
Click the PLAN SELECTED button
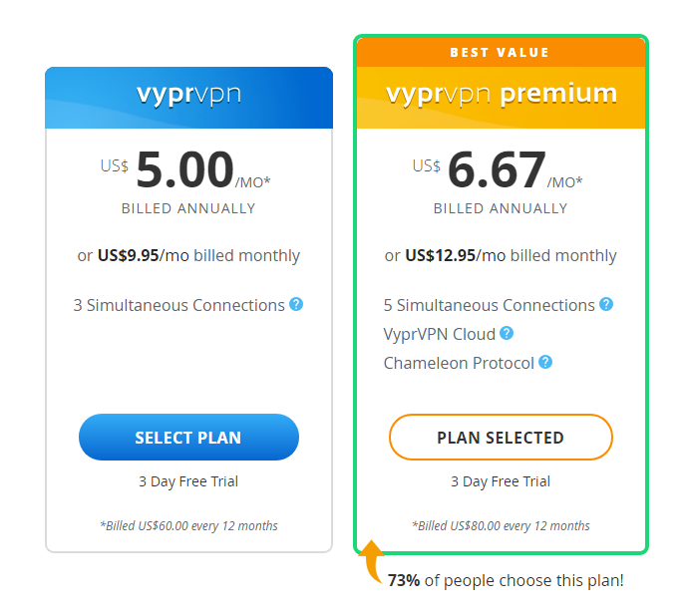tap(501, 437)
